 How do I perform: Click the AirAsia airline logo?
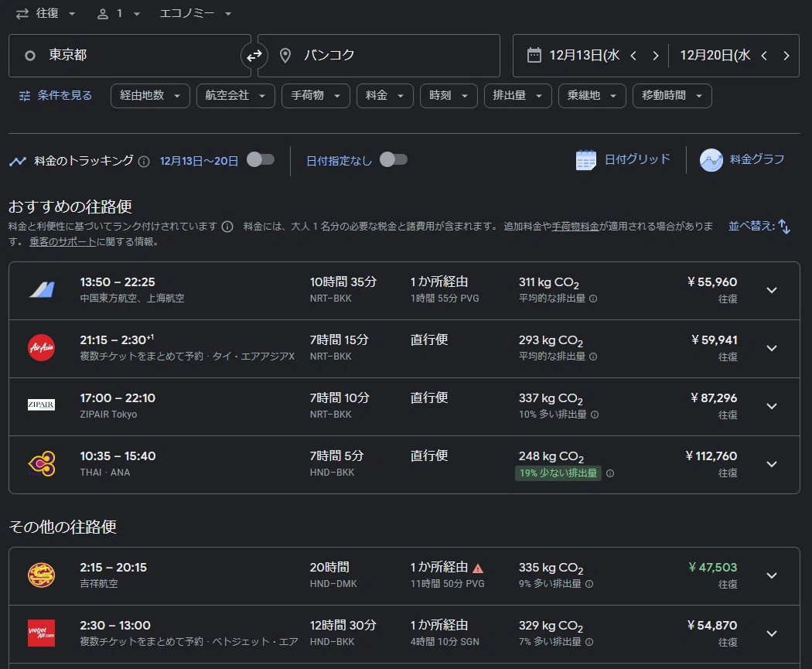42,347
